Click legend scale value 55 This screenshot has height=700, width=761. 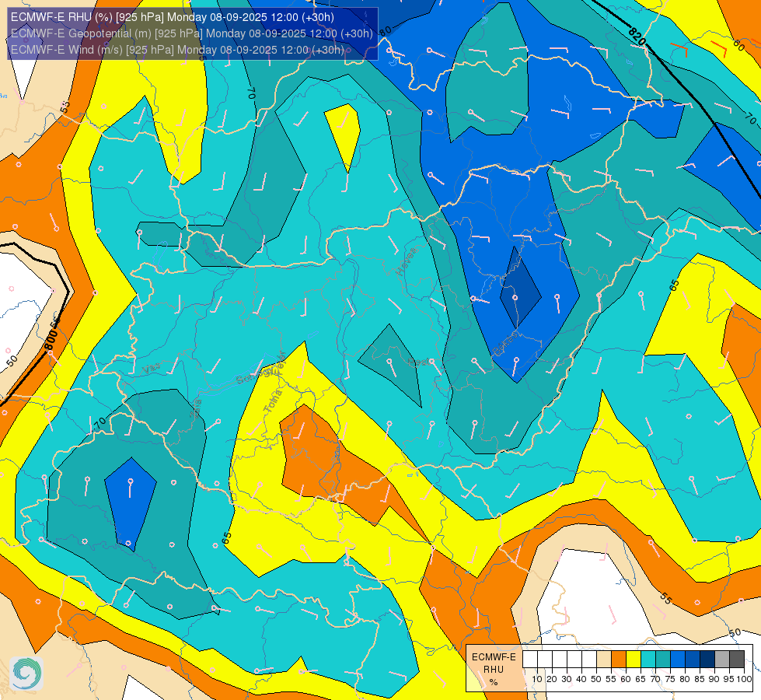(x=611, y=679)
